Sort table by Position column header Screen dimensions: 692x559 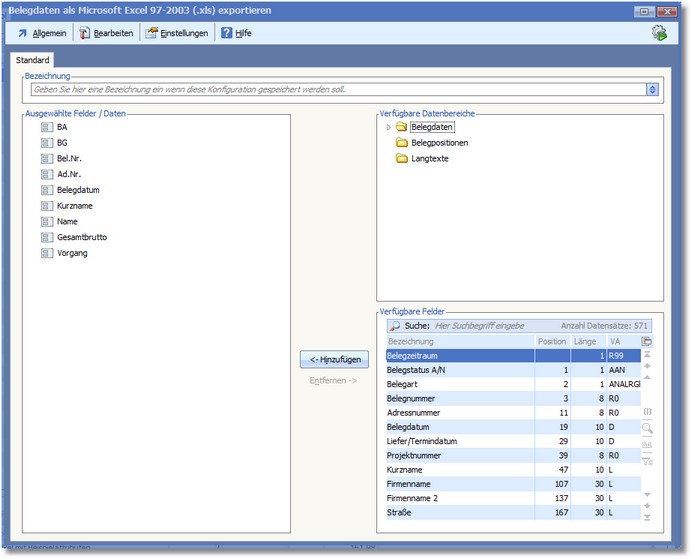[551, 341]
